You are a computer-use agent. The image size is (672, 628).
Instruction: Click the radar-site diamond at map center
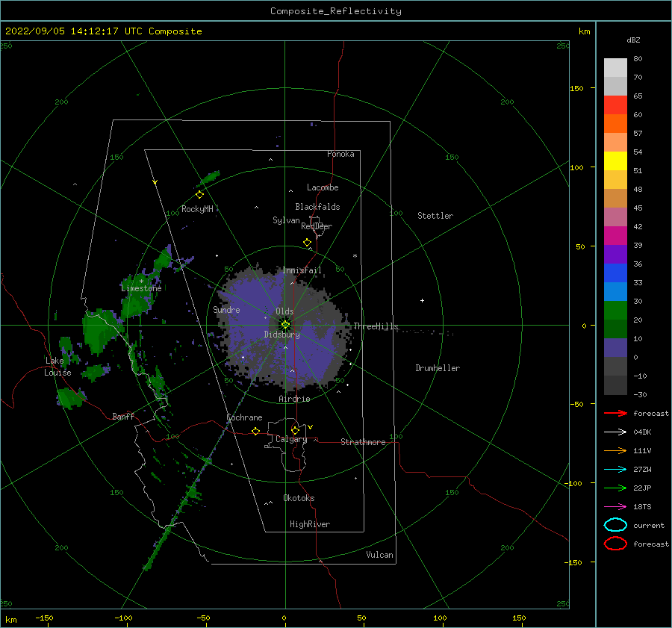[285, 325]
